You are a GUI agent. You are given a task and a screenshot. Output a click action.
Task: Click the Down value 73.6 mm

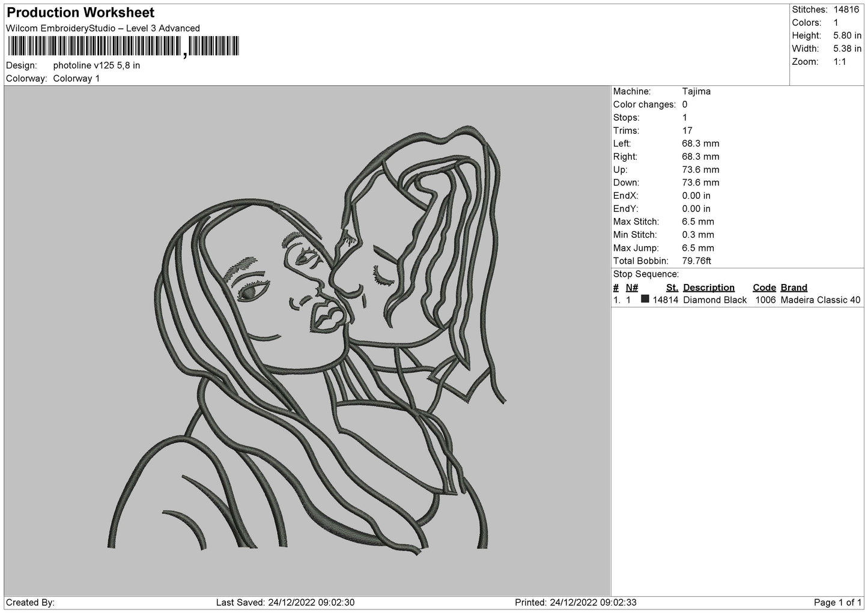700,183
